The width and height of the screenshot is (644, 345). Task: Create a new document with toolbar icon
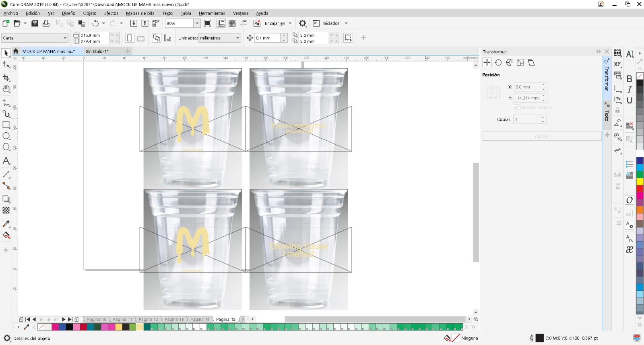(x=6, y=23)
